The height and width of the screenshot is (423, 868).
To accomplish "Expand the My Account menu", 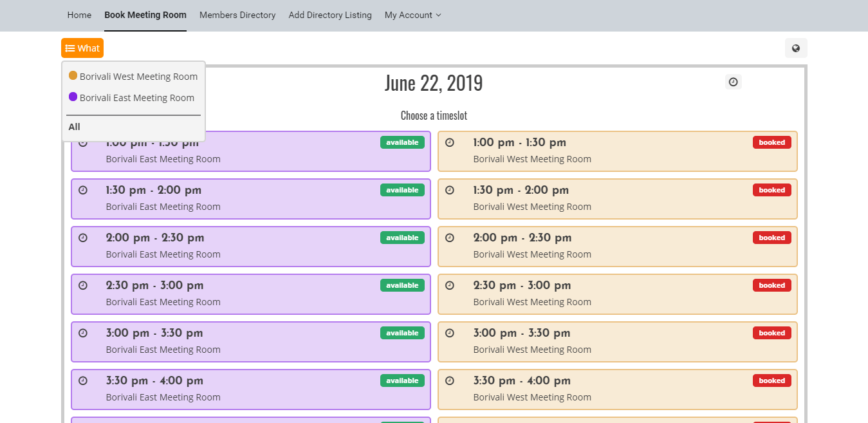I will 412,15.
